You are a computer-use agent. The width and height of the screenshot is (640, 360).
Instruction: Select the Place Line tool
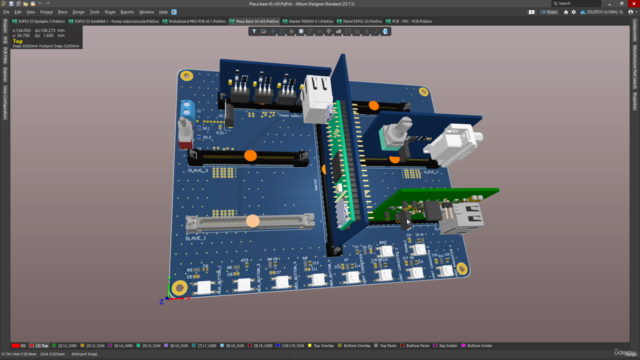[x=376, y=31]
